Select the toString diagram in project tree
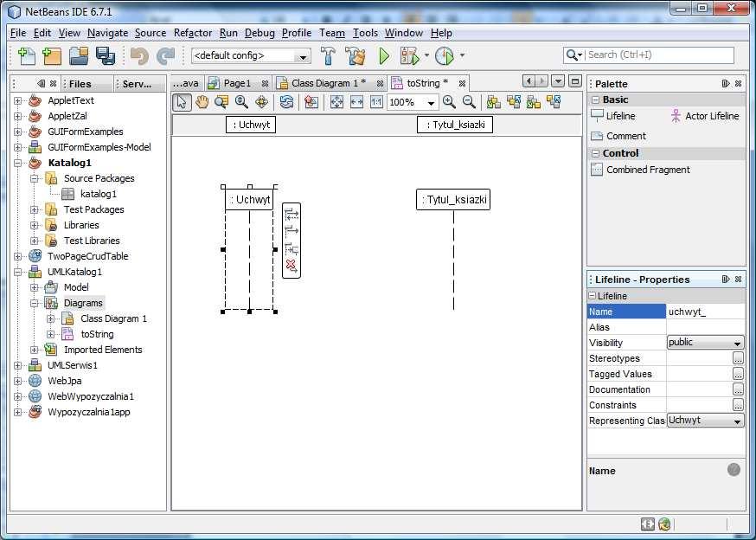756x540 pixels. click(98, 334)
